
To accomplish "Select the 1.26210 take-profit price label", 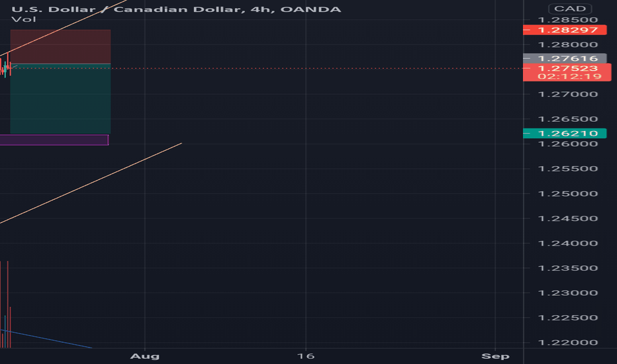I will click(565, 134).
